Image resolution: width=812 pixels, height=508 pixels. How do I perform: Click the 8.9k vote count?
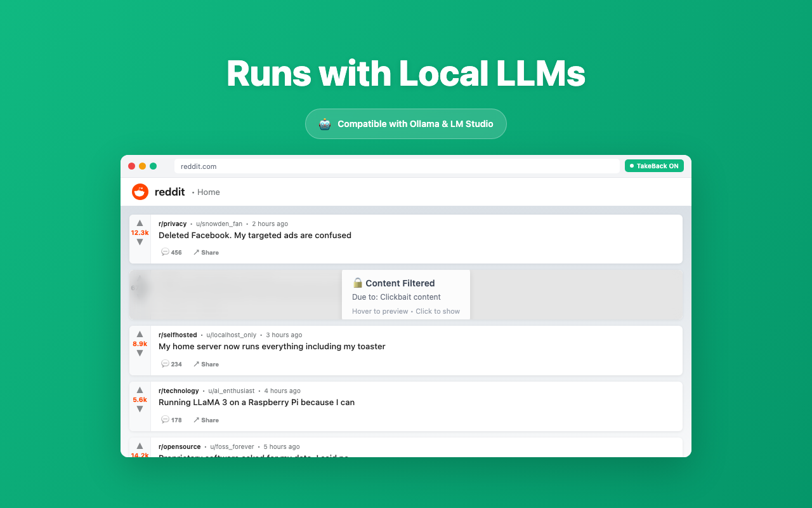140,344
